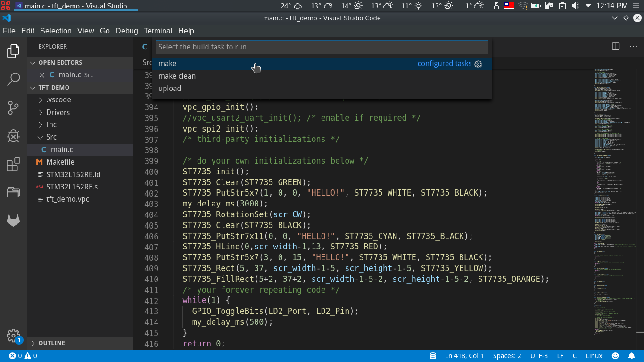Open the Debug view icon
Screen dimensions: 644x362
(13, 136)
